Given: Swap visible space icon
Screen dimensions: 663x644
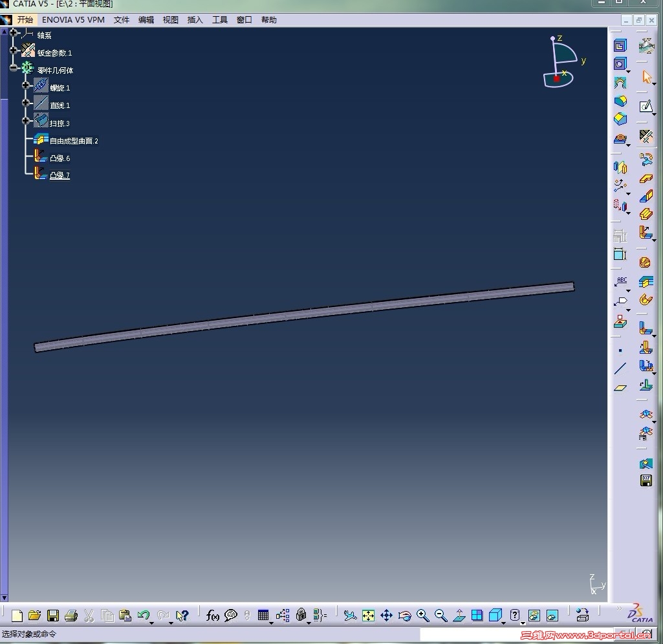Looking at the screenshot, I should (552, 616).
